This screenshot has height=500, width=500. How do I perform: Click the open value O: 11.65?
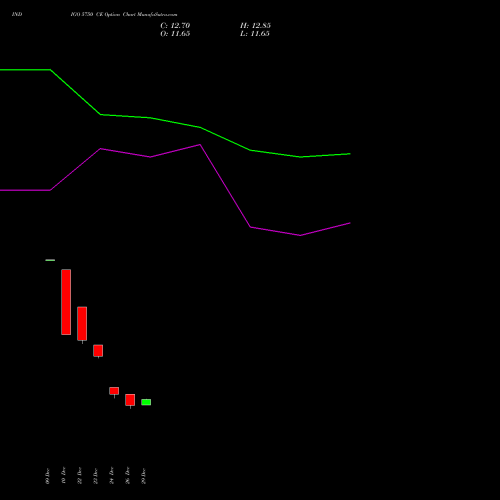tap(175, 34)
